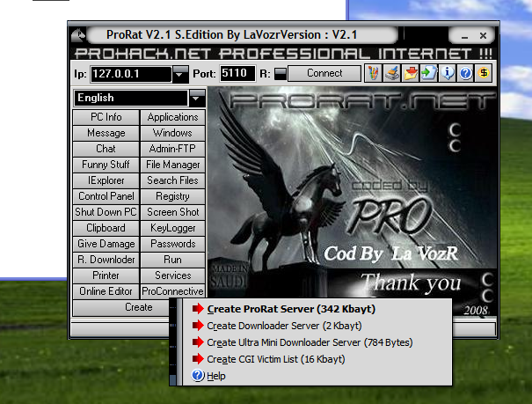
Task: Click the green arrow toolbar icon
Action: coord(426,73)
